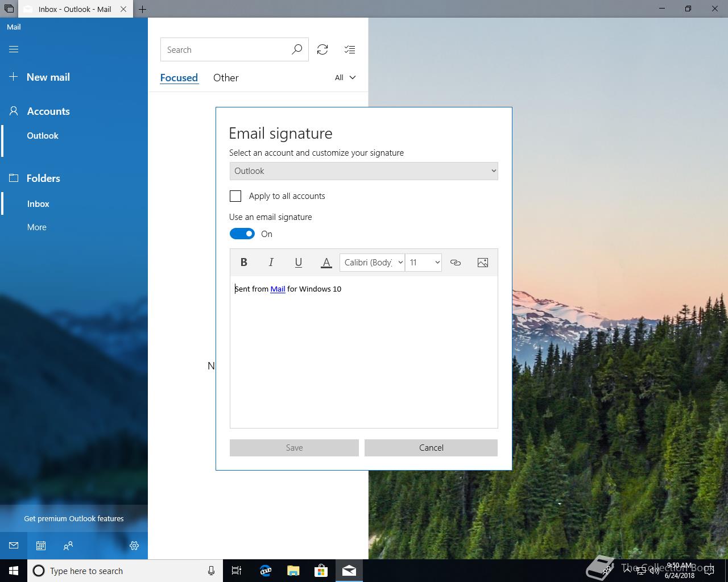Open Microsoft Store from the taskbar
The image size is (728, 582).
(321, 571)
